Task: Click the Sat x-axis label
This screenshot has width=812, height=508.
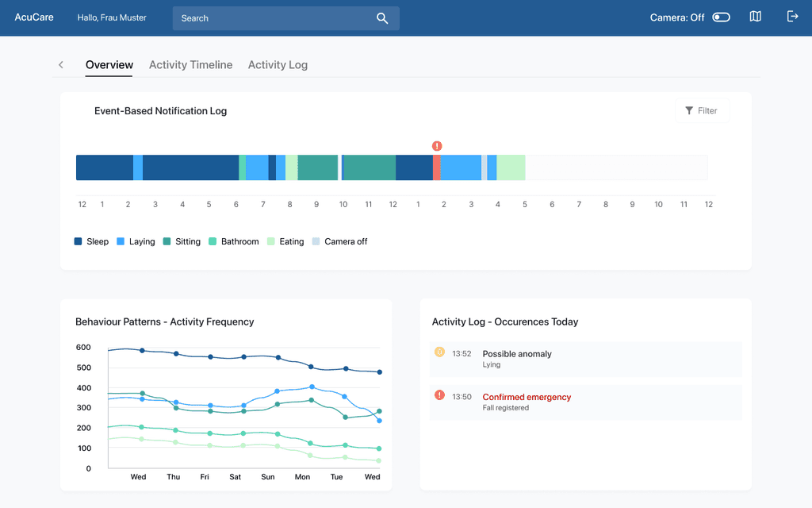Action: (235, 477)
